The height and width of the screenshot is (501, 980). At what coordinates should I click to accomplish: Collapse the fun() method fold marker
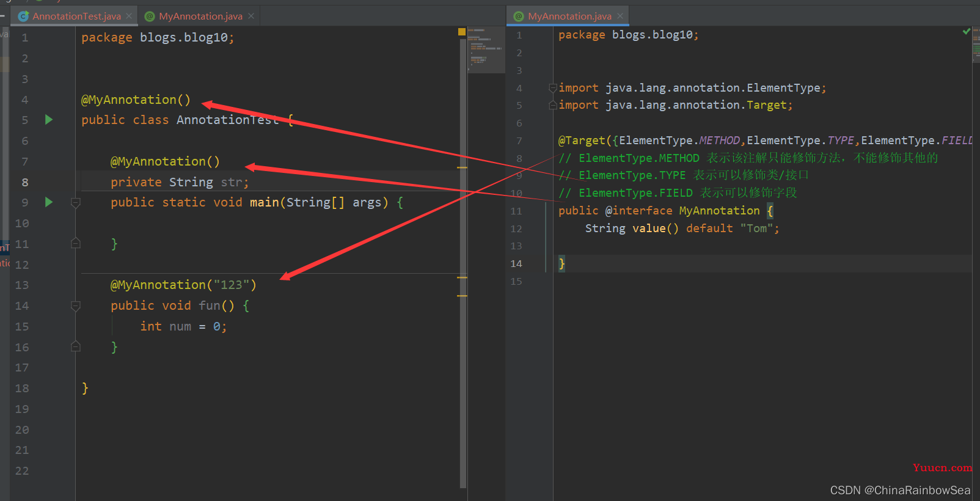pos(76,305)
